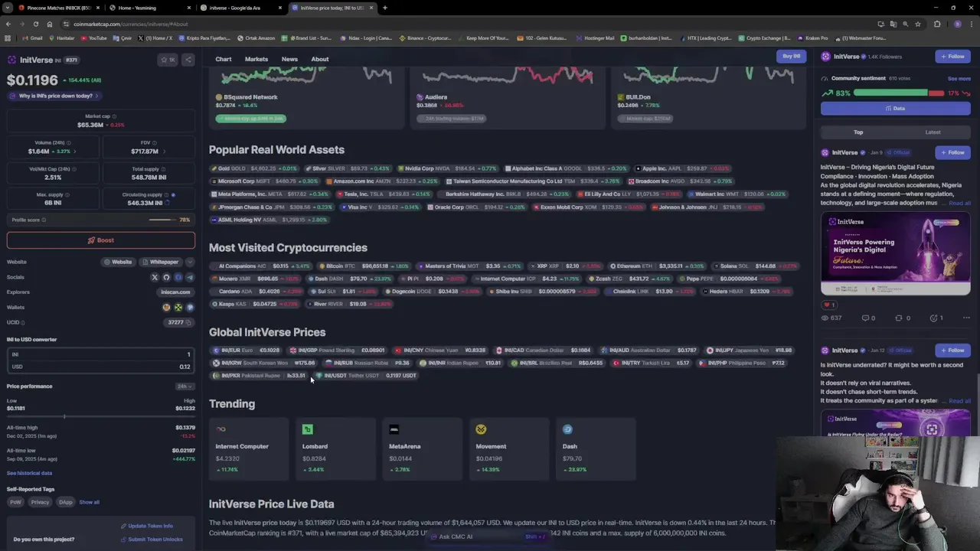Click info icon next to Profile score
This screenshot has width=980, height=551.
pyautogui.click(x=44, y=220)
